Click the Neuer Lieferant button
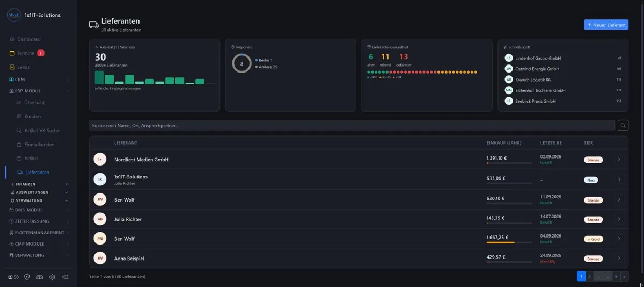 [x=606, y=25]
